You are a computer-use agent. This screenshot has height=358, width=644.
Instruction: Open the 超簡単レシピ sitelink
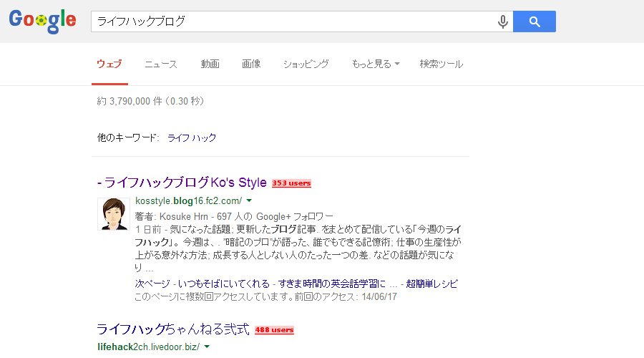click(431, 284)
